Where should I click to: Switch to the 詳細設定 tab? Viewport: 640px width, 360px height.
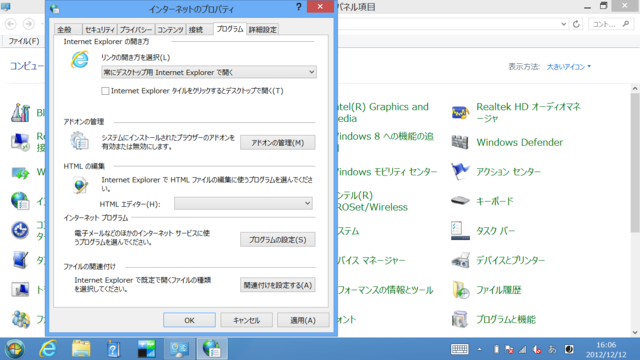tap(263, 29)
